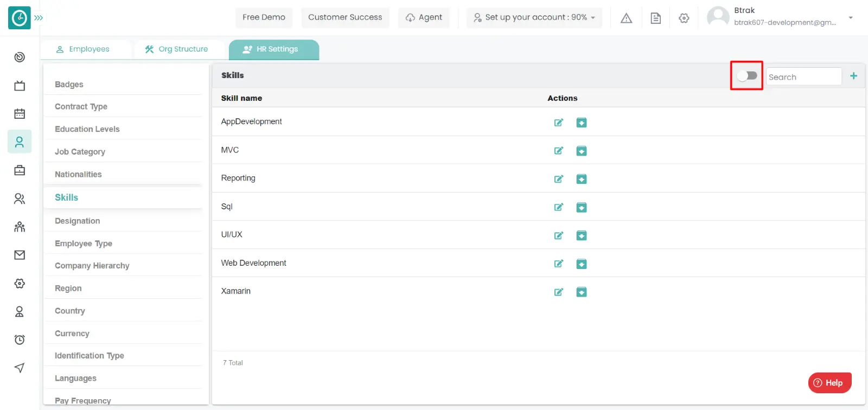Click the Free Demo button
The width and height of the screenshot is (868, 410).
tap(264, 17)
